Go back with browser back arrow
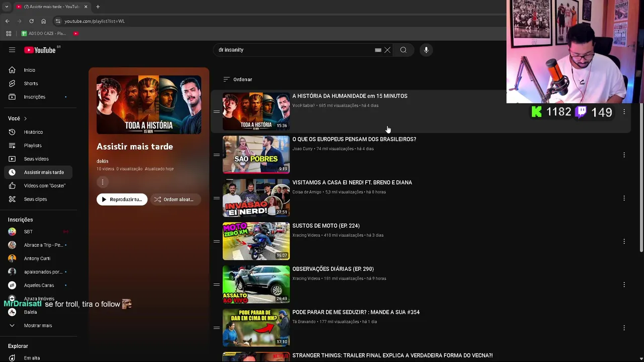This screenshot has width=644, height=362. click(7, 21)
